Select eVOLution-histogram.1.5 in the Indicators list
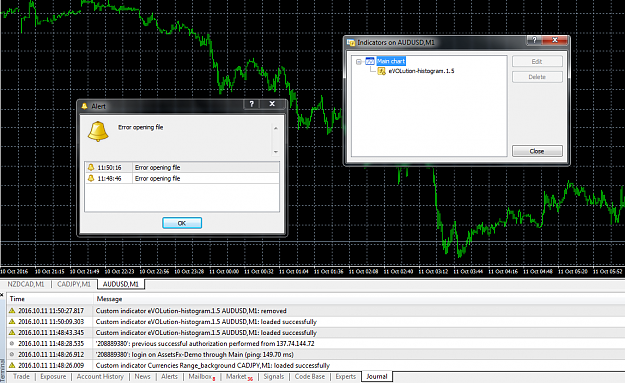 coord(421,71)
